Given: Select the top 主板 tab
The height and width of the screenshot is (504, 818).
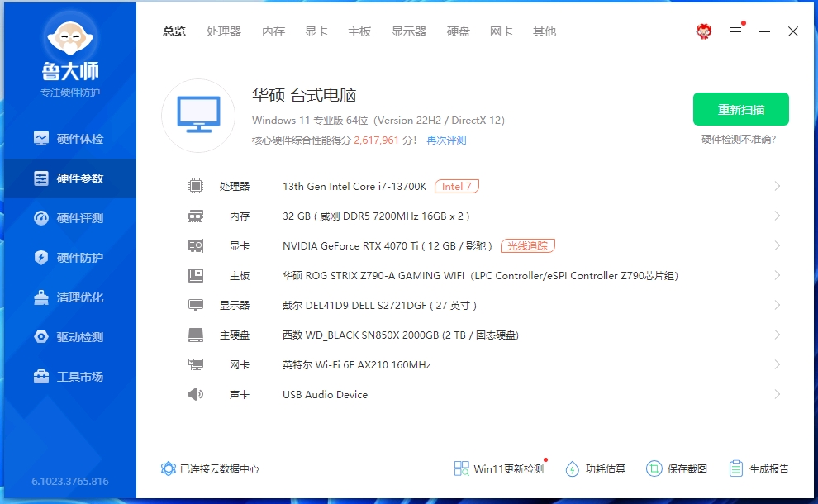Looking at the screenshot, I should pyautogui.click(x=359, y=32).
